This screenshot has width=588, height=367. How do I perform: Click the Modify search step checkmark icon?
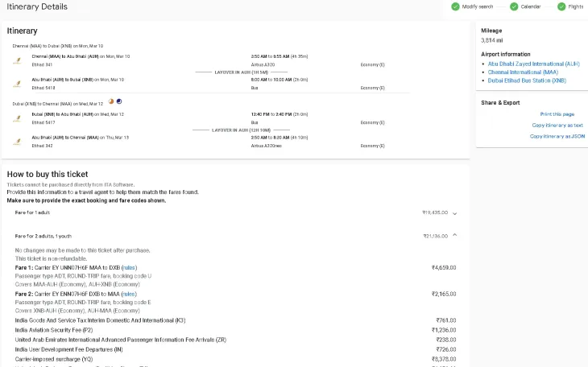(456, 6)
